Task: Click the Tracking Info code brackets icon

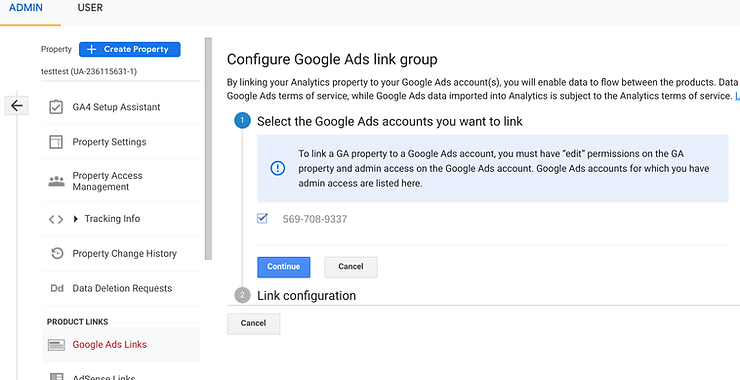Action: (x=56, y=219)
